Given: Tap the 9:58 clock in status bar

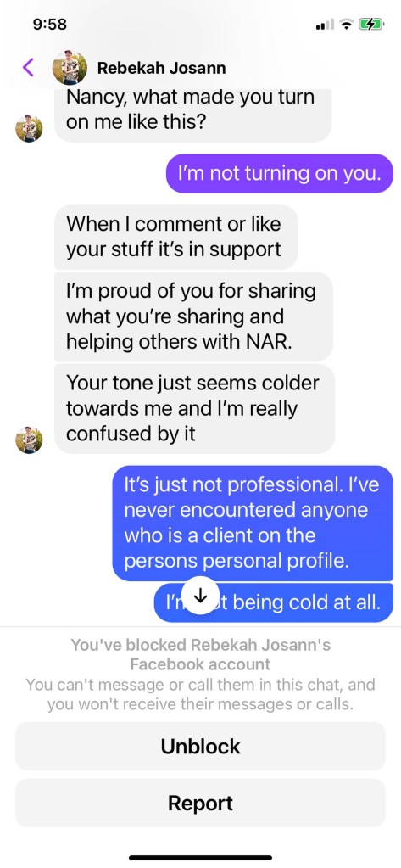Looking at the screenshot, I should pos(50,25).
